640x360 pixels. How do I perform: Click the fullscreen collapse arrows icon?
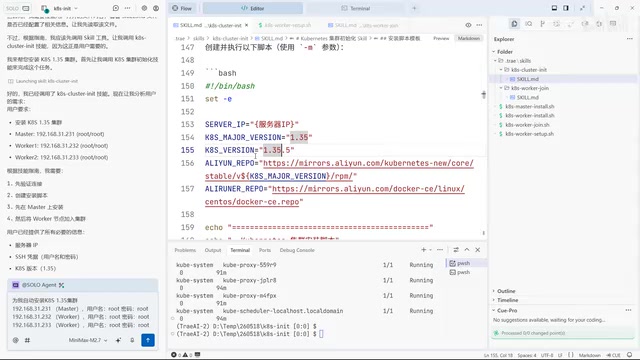tap(582, 8)
